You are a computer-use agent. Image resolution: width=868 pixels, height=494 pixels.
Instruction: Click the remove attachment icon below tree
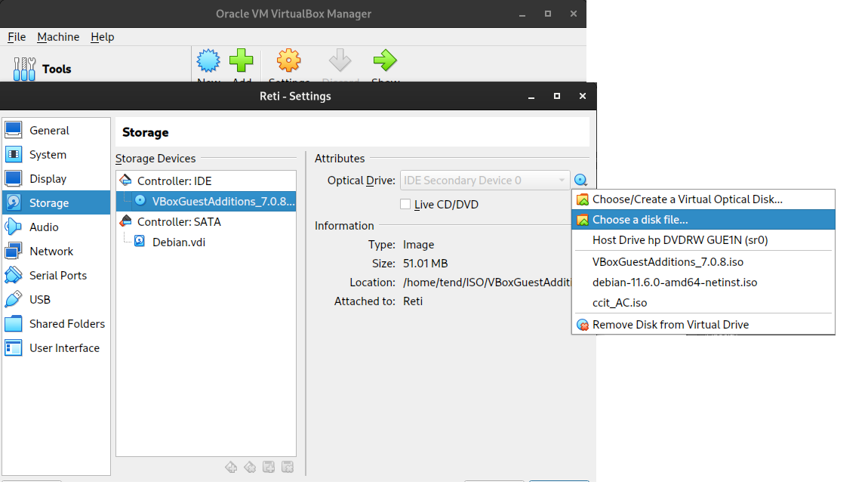coord(288,468)
